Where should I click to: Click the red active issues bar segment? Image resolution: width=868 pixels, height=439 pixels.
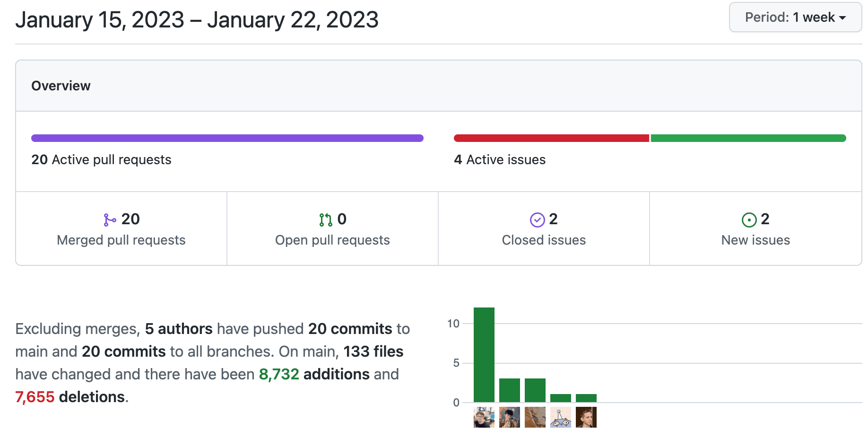(551, 138)
